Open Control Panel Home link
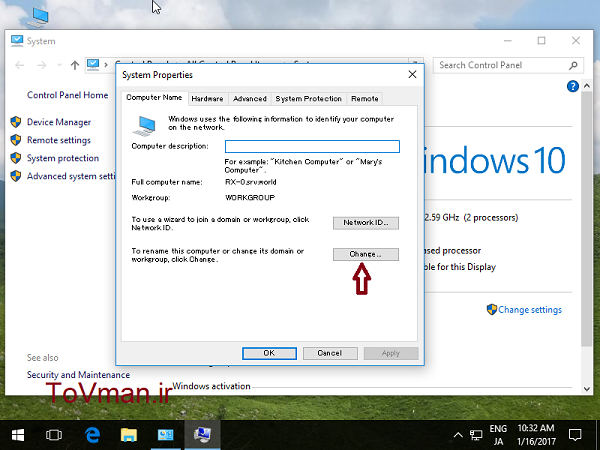This screenshot has height=450, width=600. [x=67, y=95]
